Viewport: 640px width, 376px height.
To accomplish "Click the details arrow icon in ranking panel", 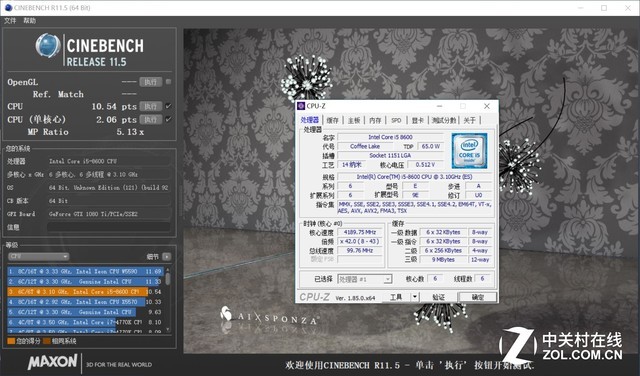I will [167, 256].
